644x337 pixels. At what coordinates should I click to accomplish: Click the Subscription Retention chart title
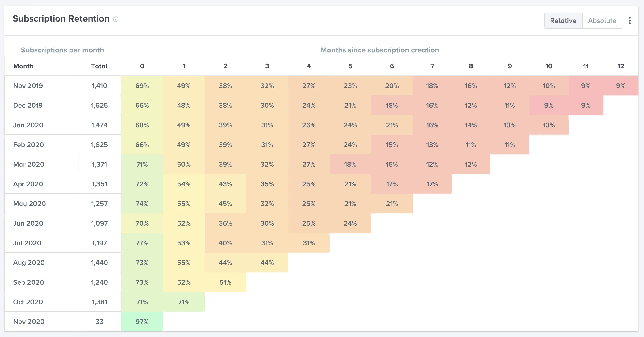pos(61,18)
